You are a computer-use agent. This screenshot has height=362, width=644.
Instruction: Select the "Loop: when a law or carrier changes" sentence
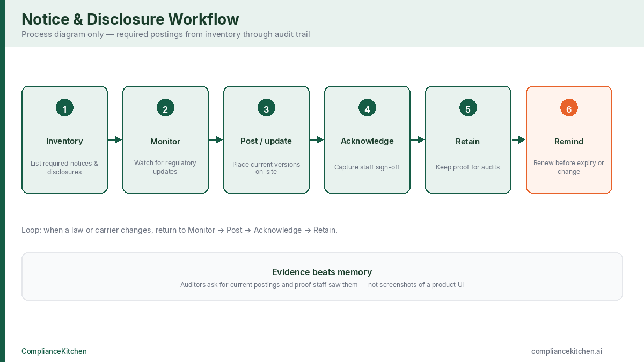(x=179, y=230)
